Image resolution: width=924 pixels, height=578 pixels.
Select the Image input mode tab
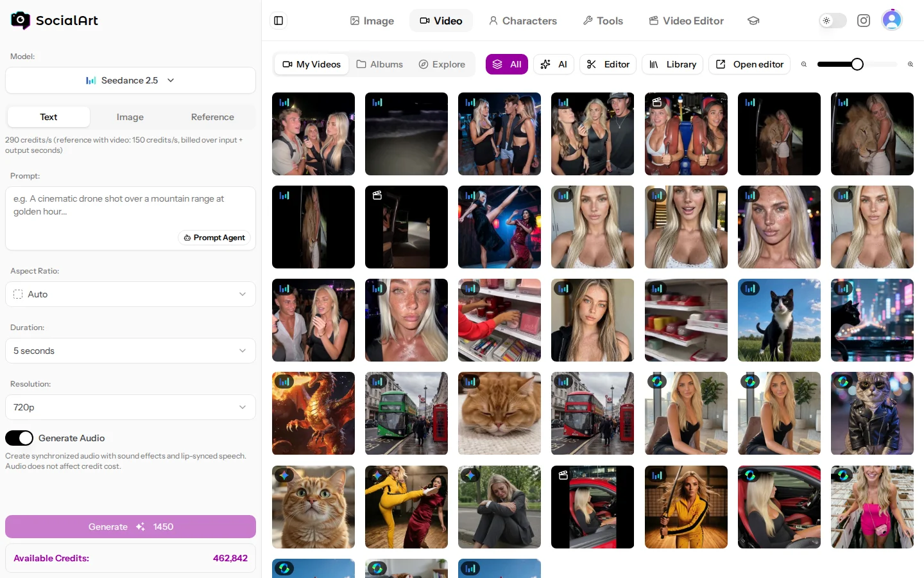(130, 117)
